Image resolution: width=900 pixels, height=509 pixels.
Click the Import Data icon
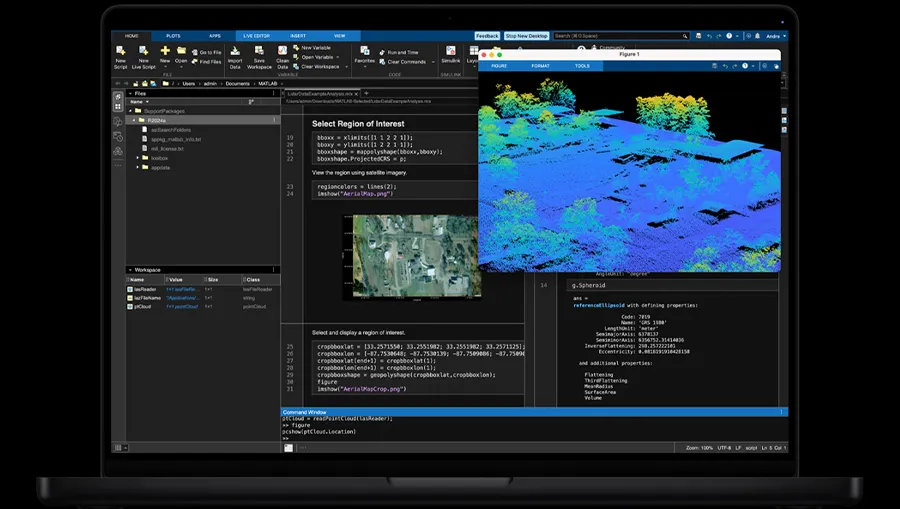[x=235, y=50]
